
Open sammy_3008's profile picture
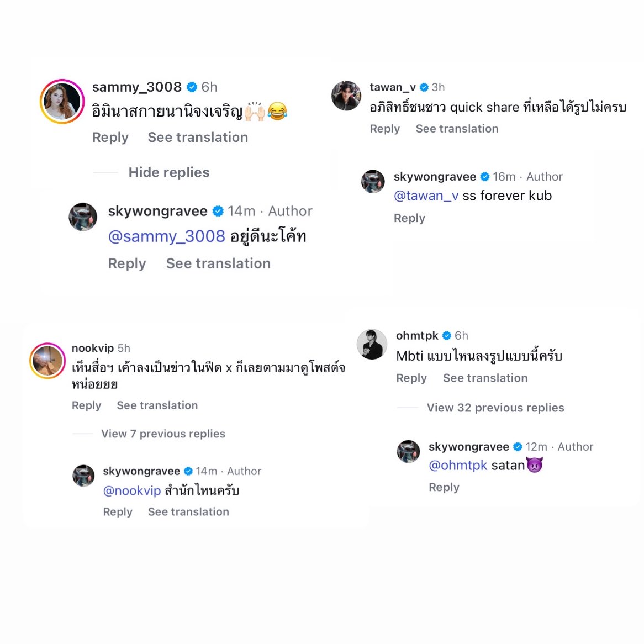tap(62, 102)
